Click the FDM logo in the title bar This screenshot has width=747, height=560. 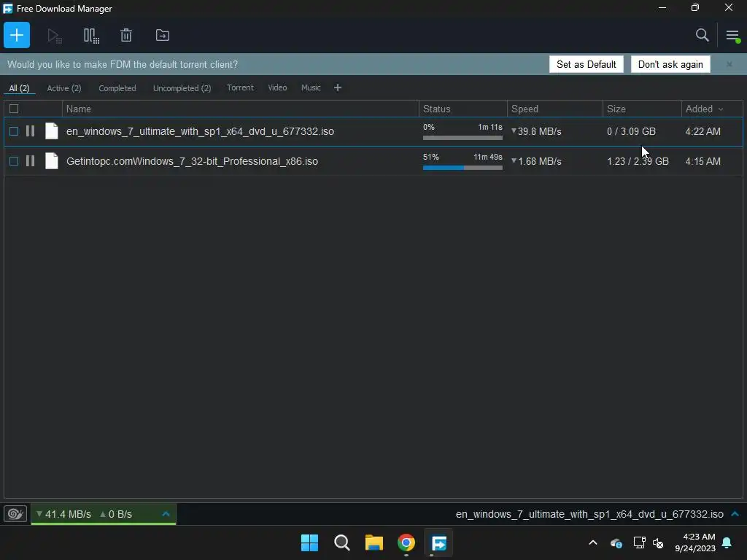pos(7,9)
